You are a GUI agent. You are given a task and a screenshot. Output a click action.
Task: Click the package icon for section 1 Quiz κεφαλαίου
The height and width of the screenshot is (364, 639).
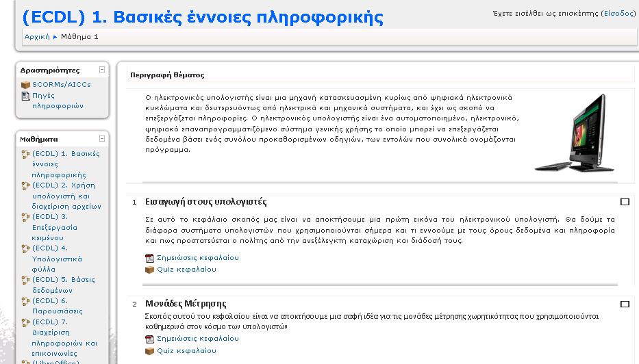149,270
